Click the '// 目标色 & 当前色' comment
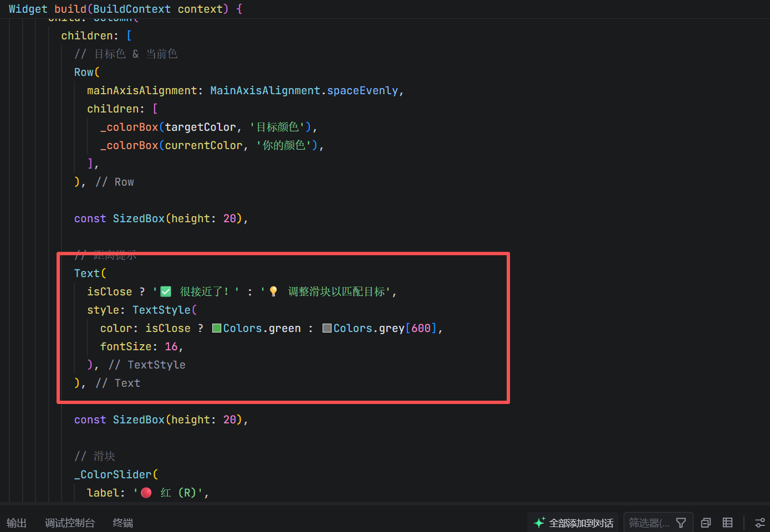Screen dimensions: 770x532 click(x=126, y=54)
